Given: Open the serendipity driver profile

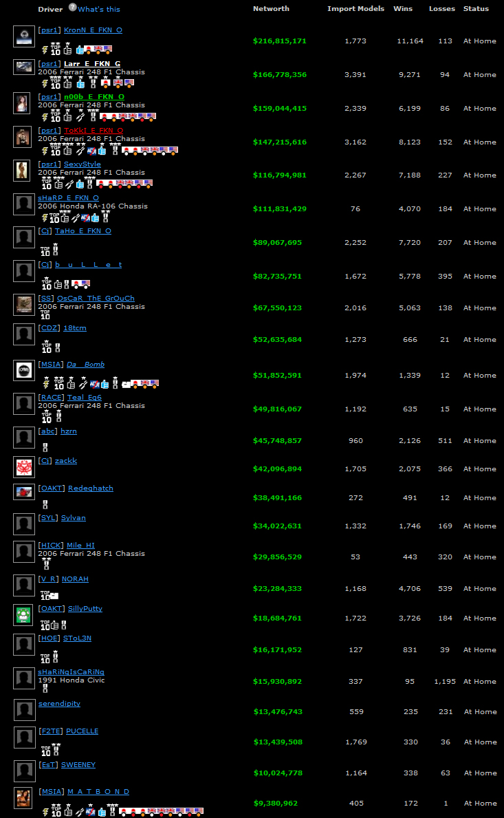Looking at the screenshot, I should [59, 704].
